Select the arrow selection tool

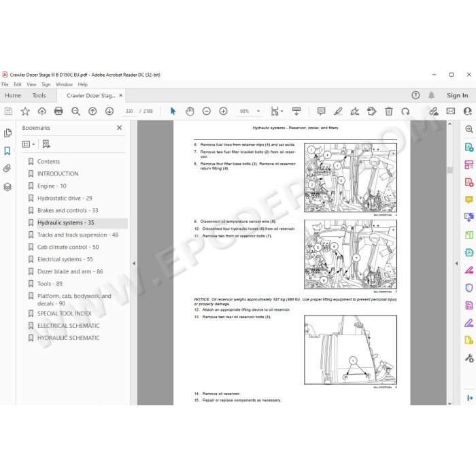click(173, 112)
